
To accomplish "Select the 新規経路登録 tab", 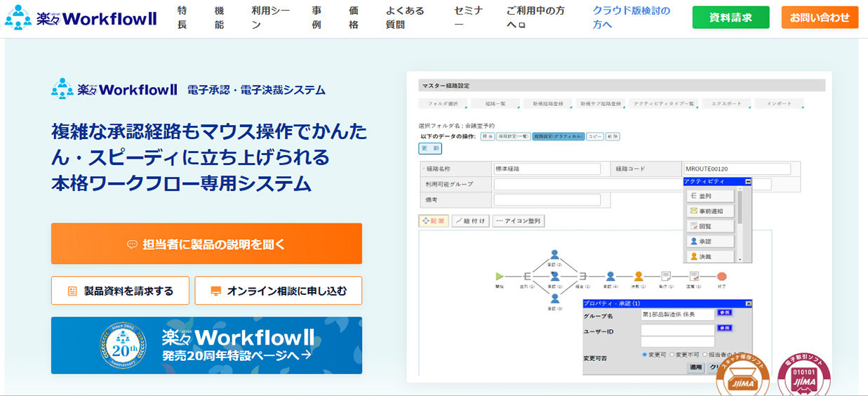I will (x=548, y=104).
